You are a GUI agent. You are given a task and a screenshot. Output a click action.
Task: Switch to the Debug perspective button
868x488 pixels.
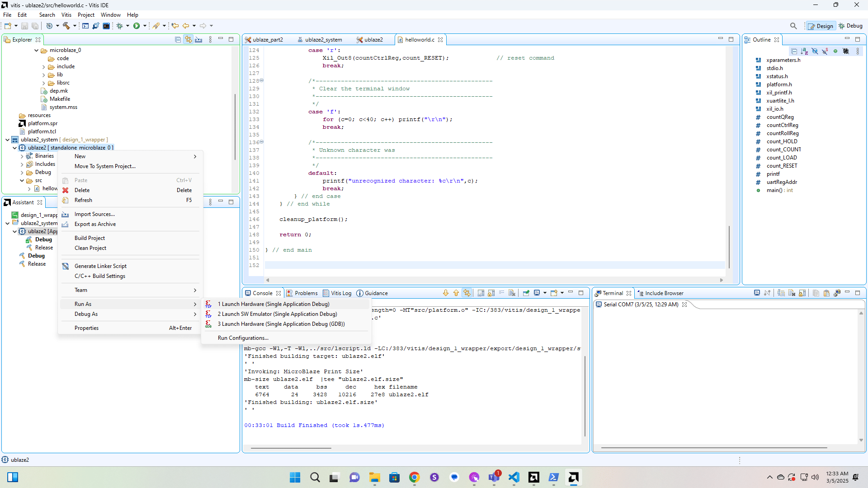click(x=850, y=26)
